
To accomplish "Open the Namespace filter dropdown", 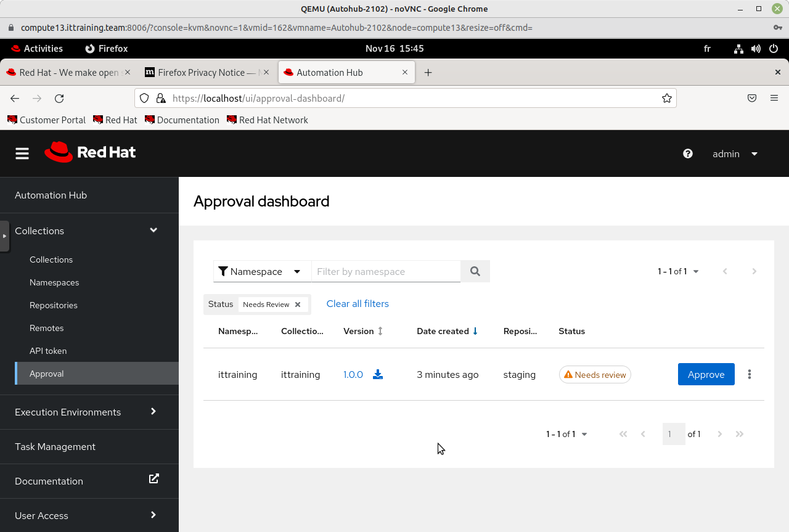I will click(262, 271).
